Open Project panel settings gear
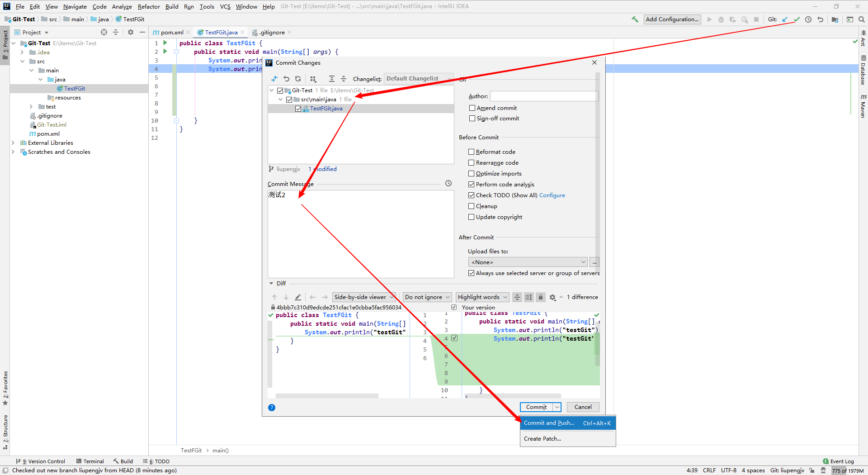The image size is (868, 475). click(131, 32)
